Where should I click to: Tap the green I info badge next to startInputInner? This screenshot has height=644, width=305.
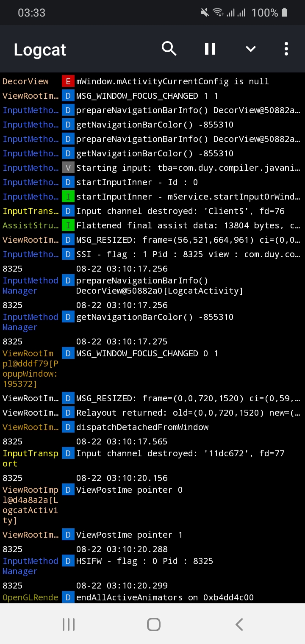coord(68,197)
